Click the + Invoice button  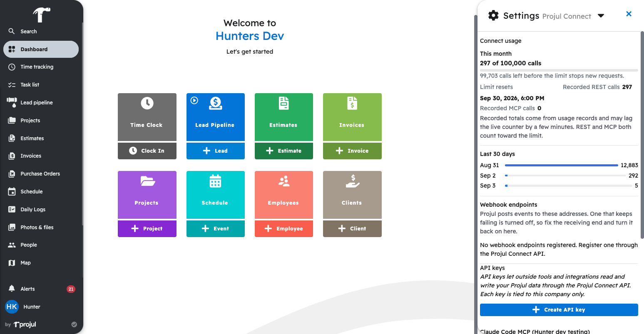click(x=352, y=151)
